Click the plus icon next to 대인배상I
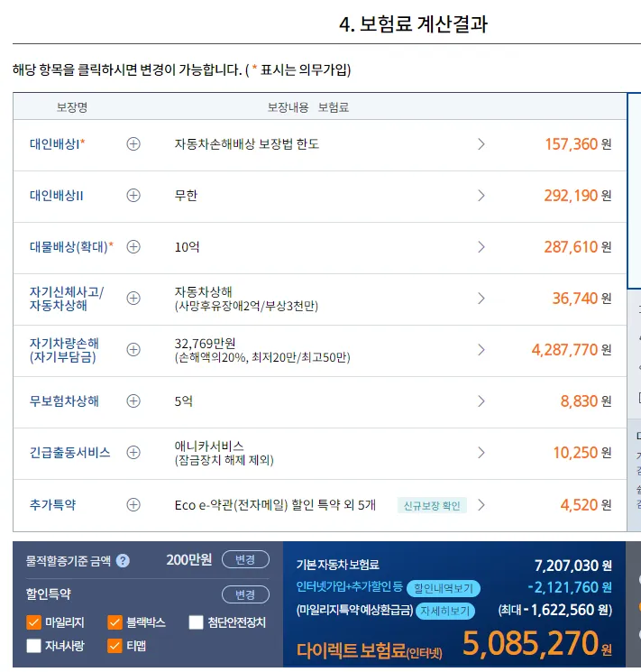The width and height of the screenshot is (641, 672). point(133,144)
